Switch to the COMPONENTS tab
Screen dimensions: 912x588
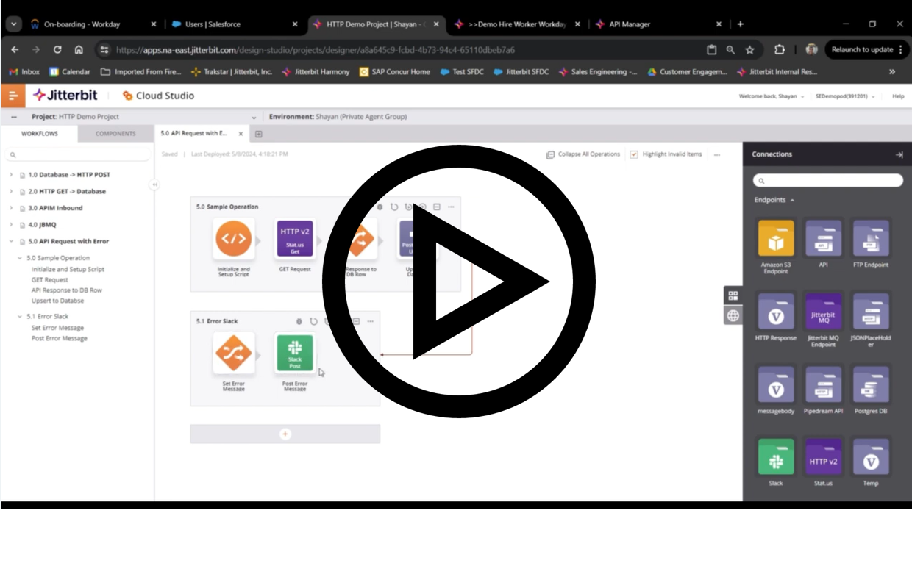[x=114, y=133]
